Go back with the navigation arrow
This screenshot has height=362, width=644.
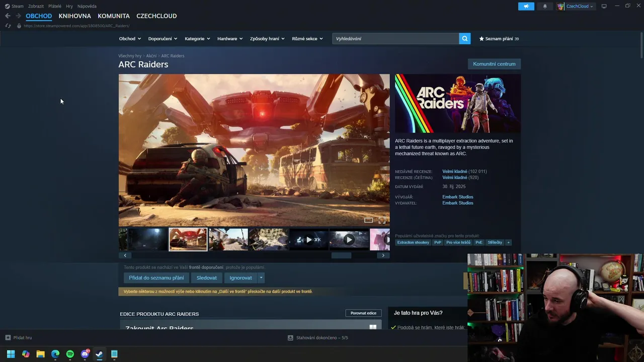[8, 16]
